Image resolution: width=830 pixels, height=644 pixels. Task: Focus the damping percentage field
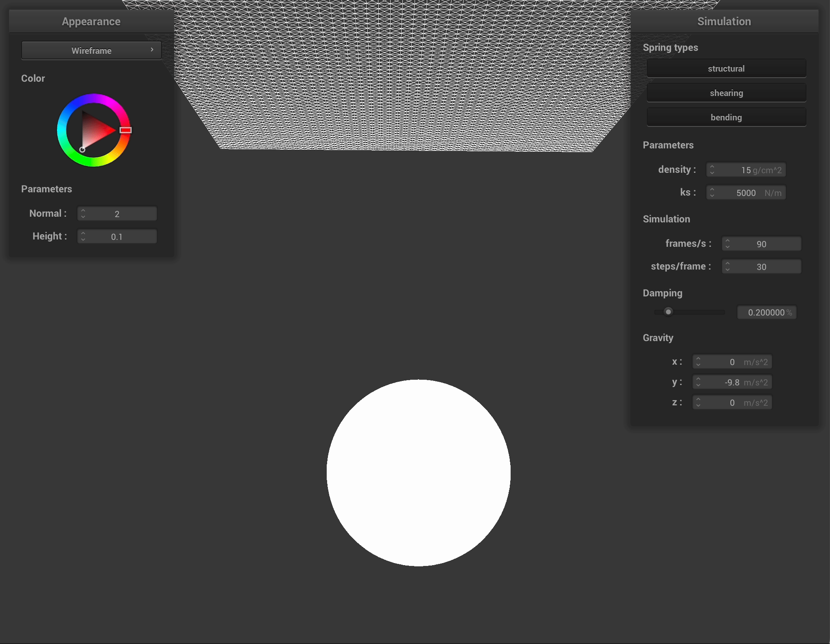(767, 312)
